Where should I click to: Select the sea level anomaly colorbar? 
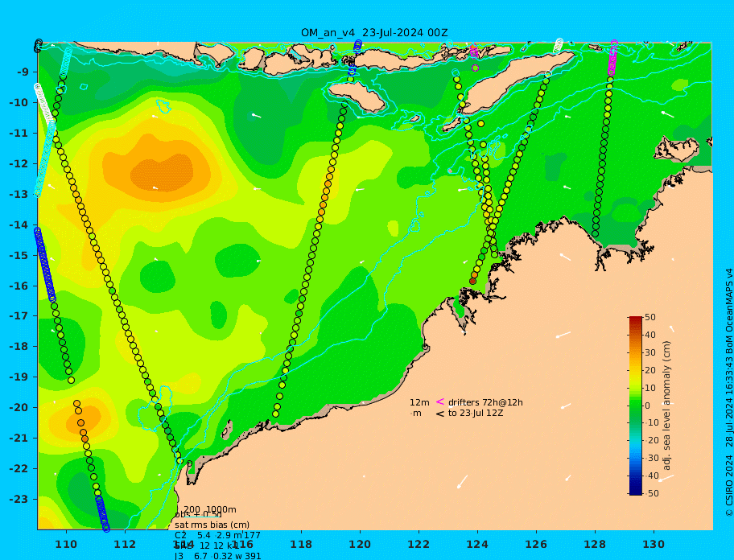635,406
